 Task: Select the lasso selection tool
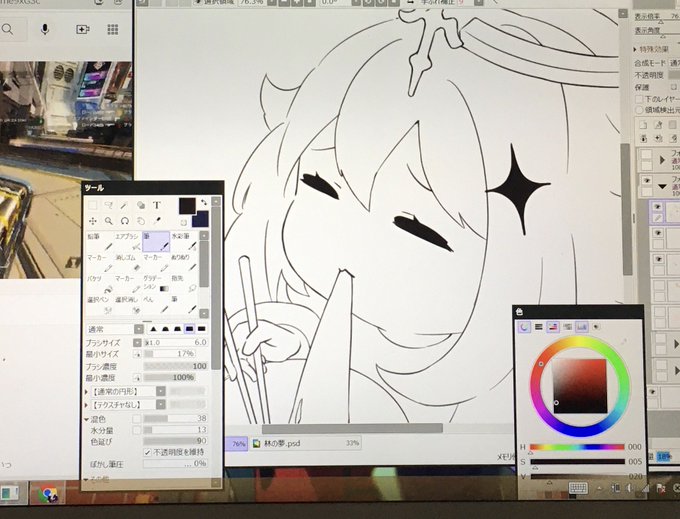(108, 205)
